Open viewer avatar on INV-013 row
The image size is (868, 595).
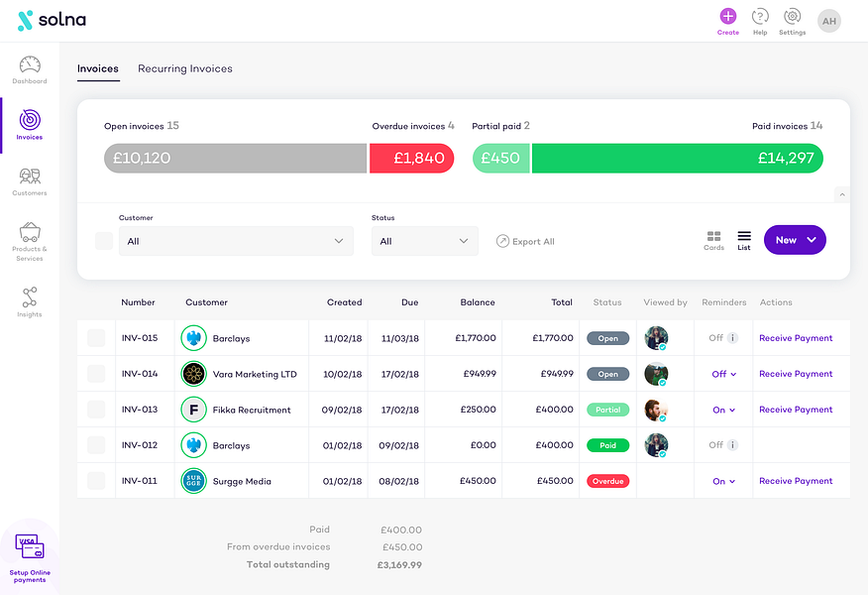pos(656,410)
